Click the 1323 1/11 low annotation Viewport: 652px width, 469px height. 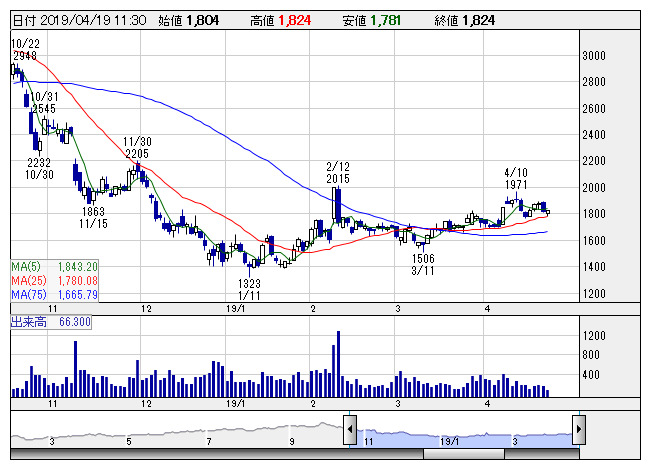pyautogui.click(x=249, y=289)
